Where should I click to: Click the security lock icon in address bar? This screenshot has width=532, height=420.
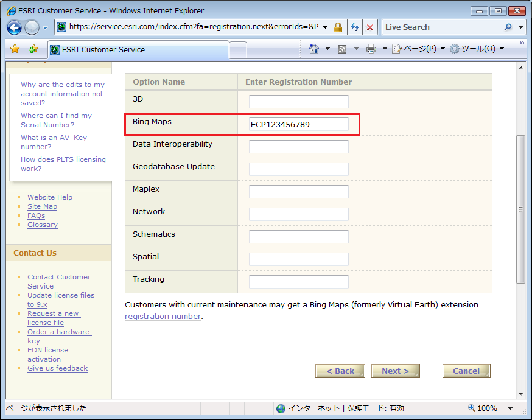tap(338, 27)
